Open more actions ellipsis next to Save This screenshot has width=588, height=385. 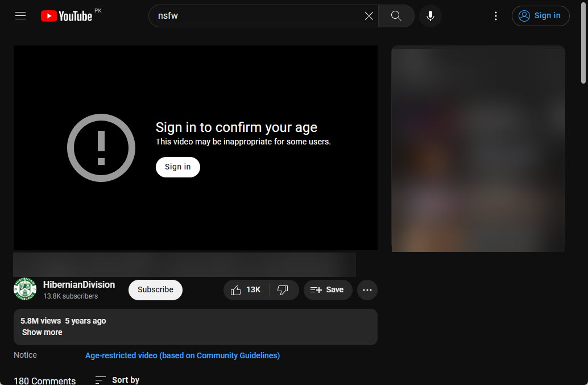(367, 290)
